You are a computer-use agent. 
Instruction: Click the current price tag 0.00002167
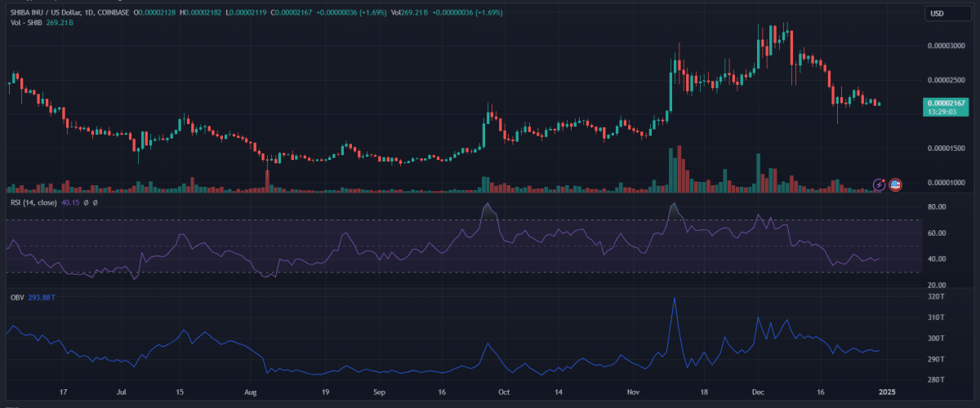point(945,102)
